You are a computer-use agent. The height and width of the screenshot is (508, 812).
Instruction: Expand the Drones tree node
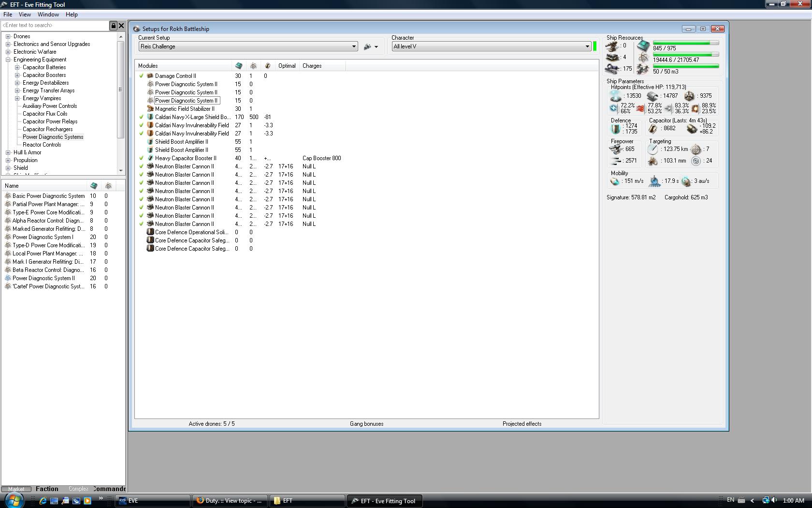click(8, 36)
